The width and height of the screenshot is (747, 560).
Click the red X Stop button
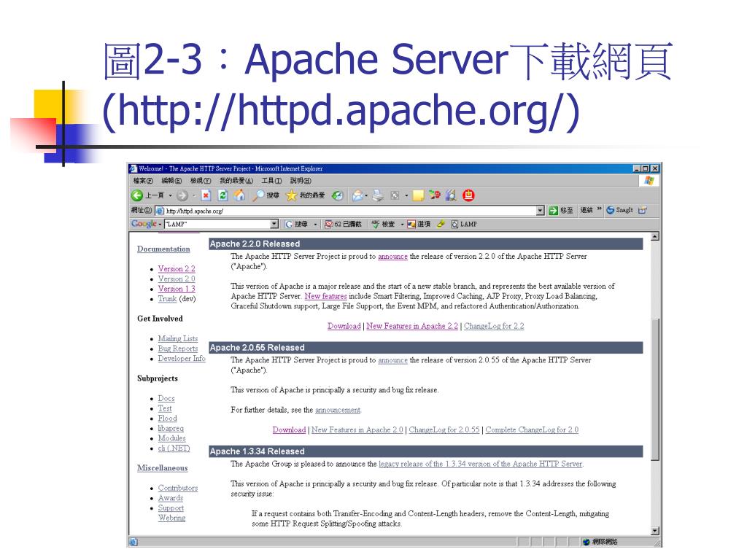(x=206, y=195)
